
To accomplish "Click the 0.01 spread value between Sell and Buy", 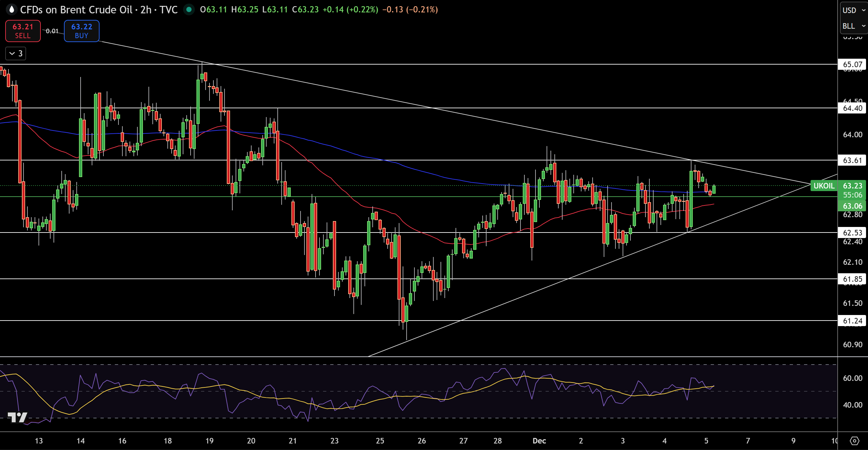I will tap(52, 31).
